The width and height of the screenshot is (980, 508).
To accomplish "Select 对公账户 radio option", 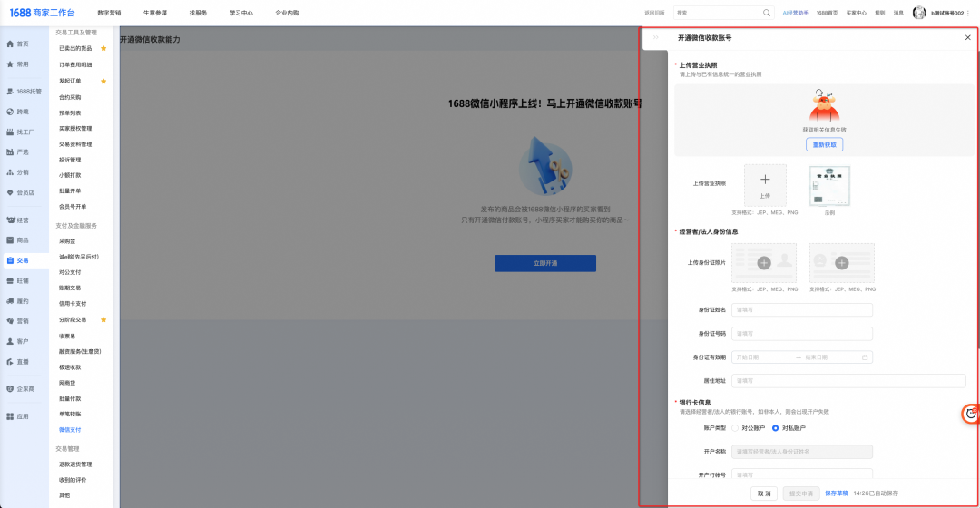I will click(735, 428).
